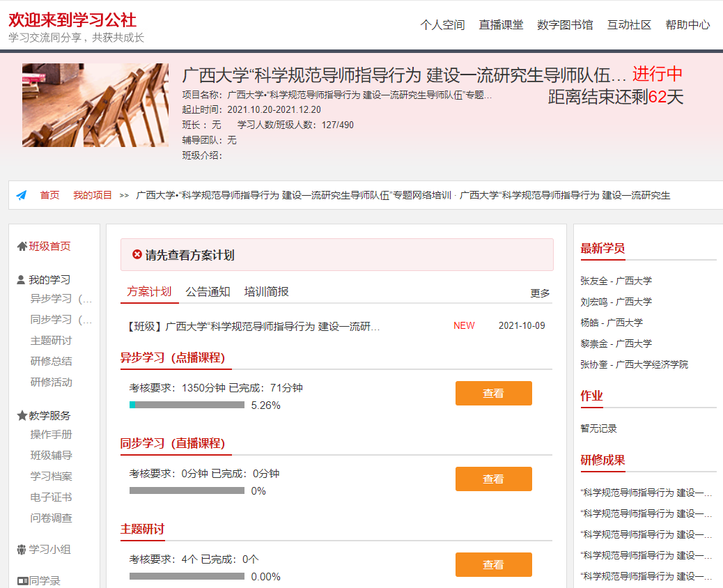
Task: Select 研修总结 in the sidebar
Action: [51, 362]
